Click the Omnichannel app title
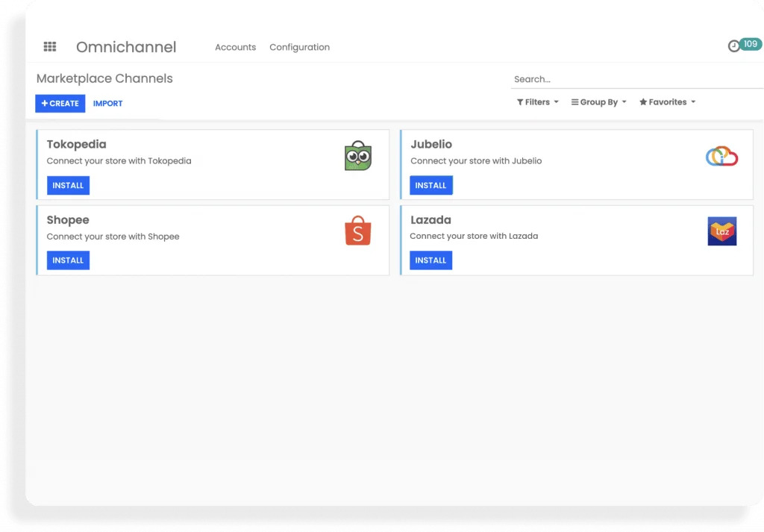Screen dimensions: 764x532 tap(126, 47)
